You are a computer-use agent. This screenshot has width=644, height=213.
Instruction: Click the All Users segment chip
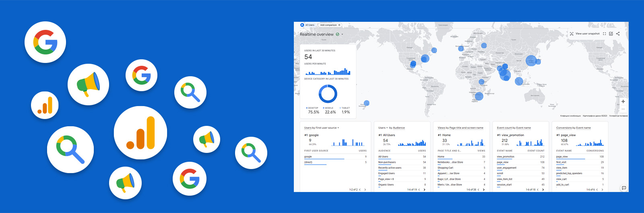click(x=308, y=25)
